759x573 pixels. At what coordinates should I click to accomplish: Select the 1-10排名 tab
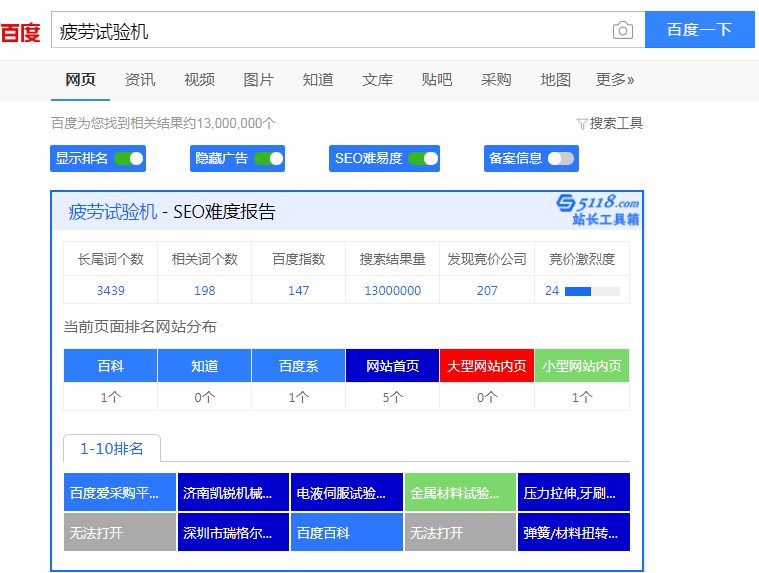pos(112,449)
